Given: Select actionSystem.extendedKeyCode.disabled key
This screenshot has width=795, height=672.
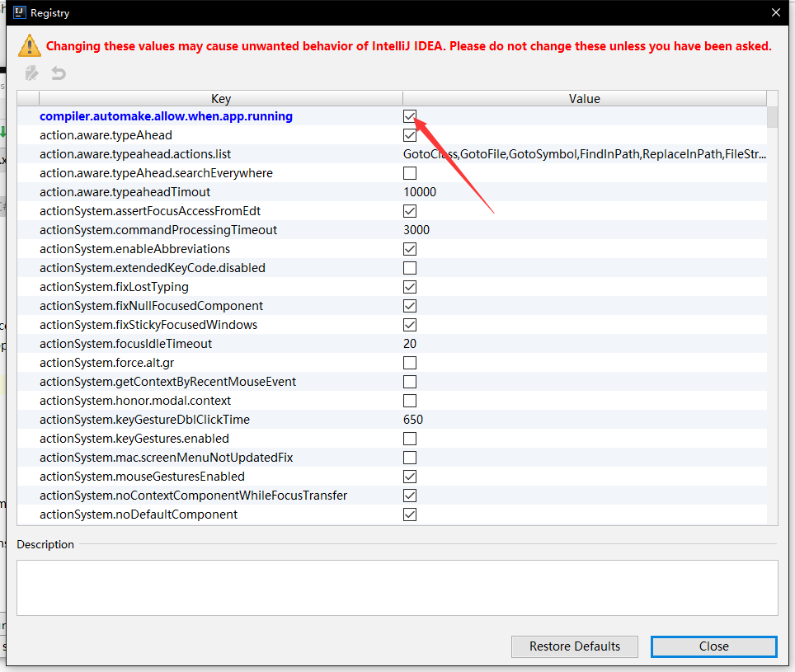Looking at the screenshot, I should coord(152,268).
